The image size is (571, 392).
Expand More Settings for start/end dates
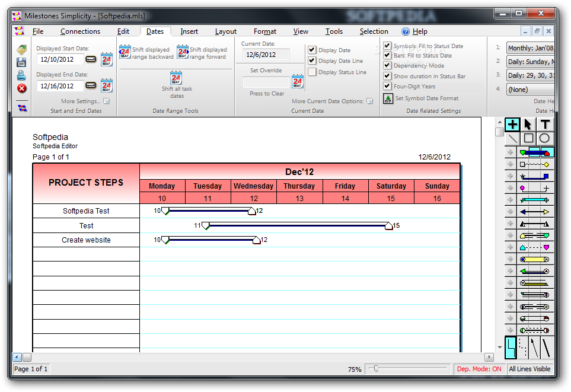(106, 101)
